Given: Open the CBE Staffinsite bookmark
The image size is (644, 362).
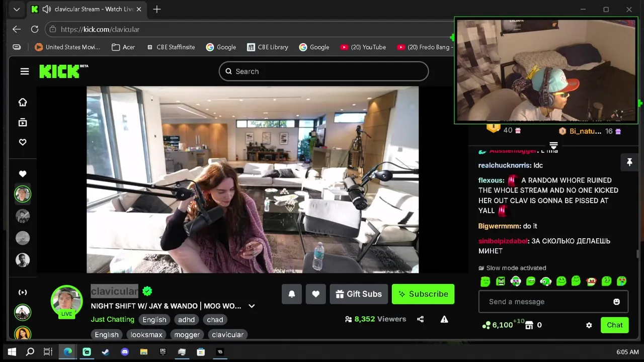Looking at the screenshot, I should coord(171,47).
